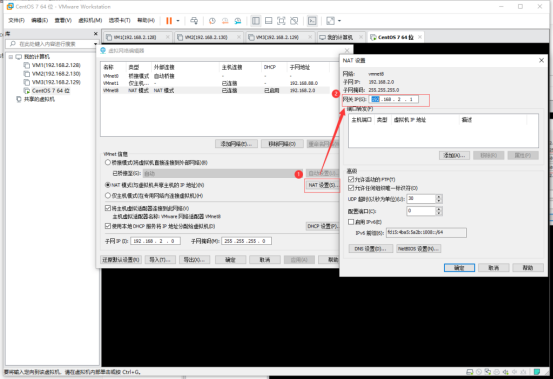Open the snapshot manager toolbar icon
Image resolution: width=553 pixels, height=379 pixels.
pos(238,21)
